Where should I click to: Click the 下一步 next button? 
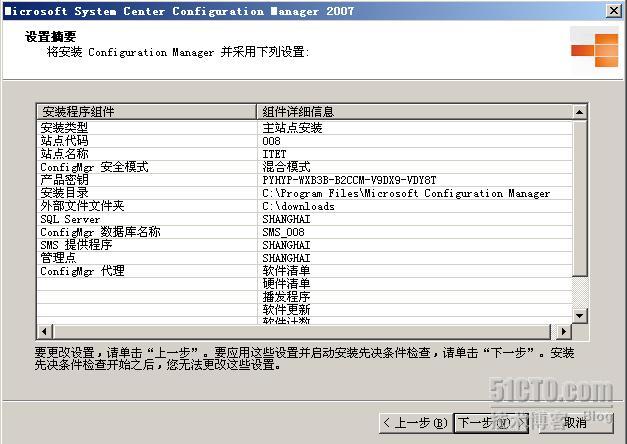[x=491, y=423]
